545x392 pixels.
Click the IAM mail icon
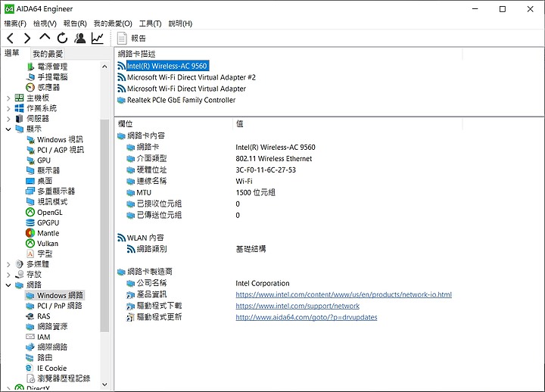tap(30, 337)
